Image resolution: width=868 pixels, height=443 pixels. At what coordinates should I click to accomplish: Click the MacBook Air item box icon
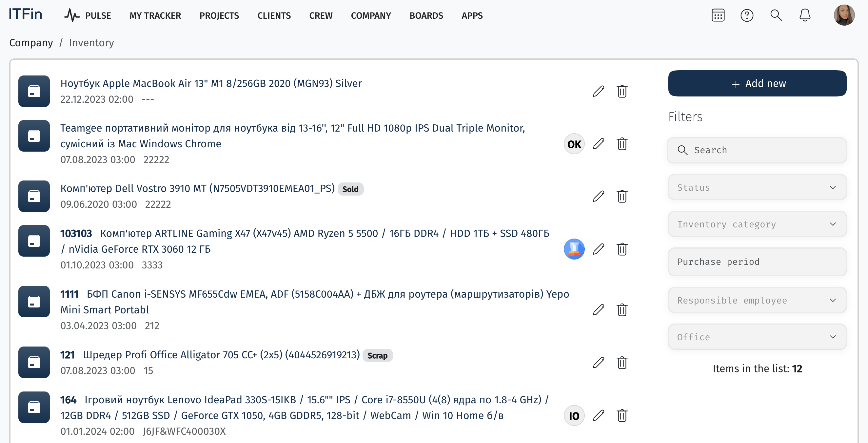(x=34, y=91)
